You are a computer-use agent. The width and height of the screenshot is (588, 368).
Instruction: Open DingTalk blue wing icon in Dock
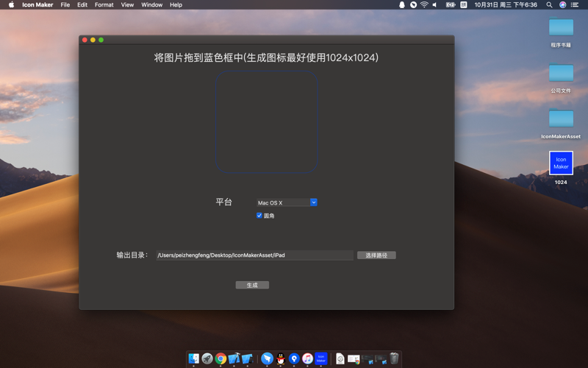[x=267, y=358]
